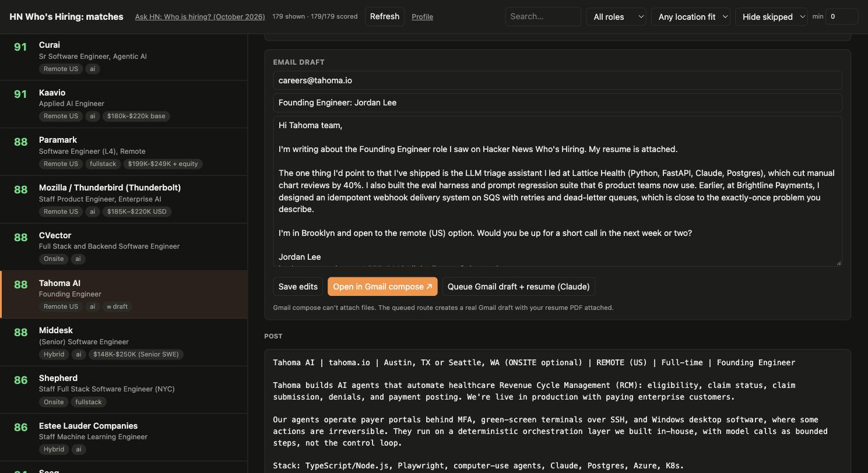This screenshot has height=473, width=868.
Task: Open the draft in Gmail compose
Action: tap(382, 287)
